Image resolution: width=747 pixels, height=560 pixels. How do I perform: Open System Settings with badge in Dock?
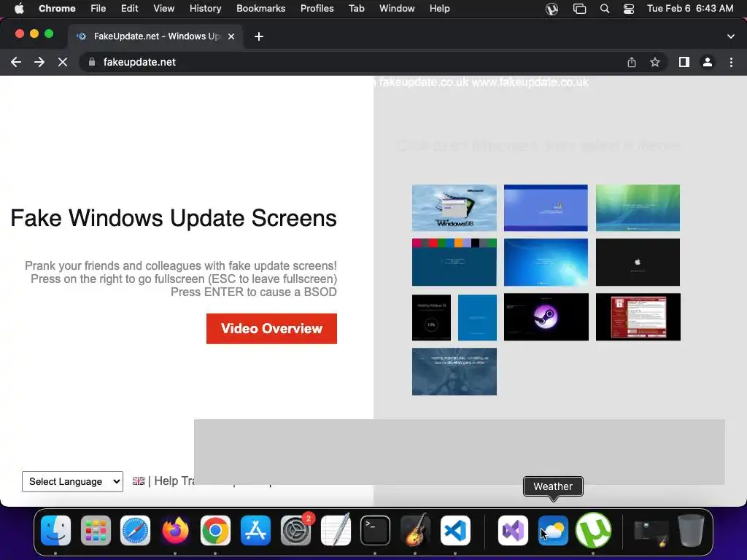click(295, 530)
